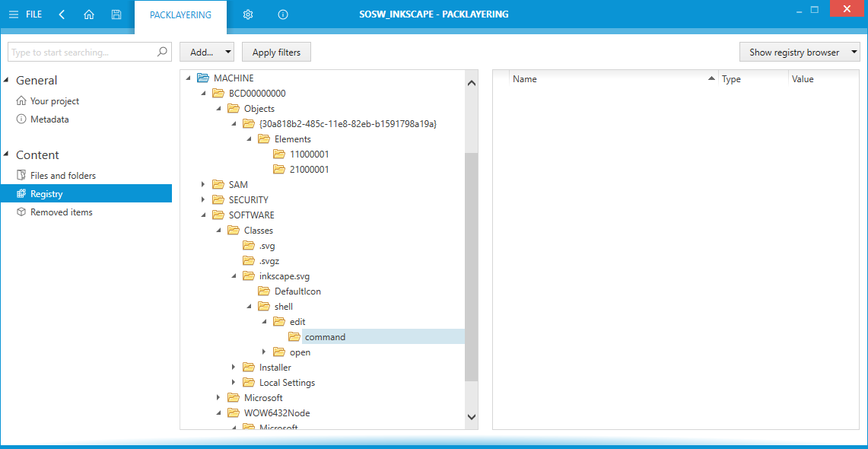
Task: Click the Files and folders icon
Action: tap(21, 176)
